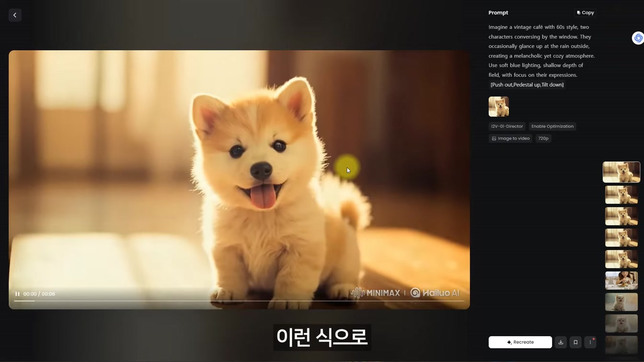Select the dimmed bottom thumbnail in the list
Screen dimensions: 644x362
pyautogui.click(x=621, y=345)
